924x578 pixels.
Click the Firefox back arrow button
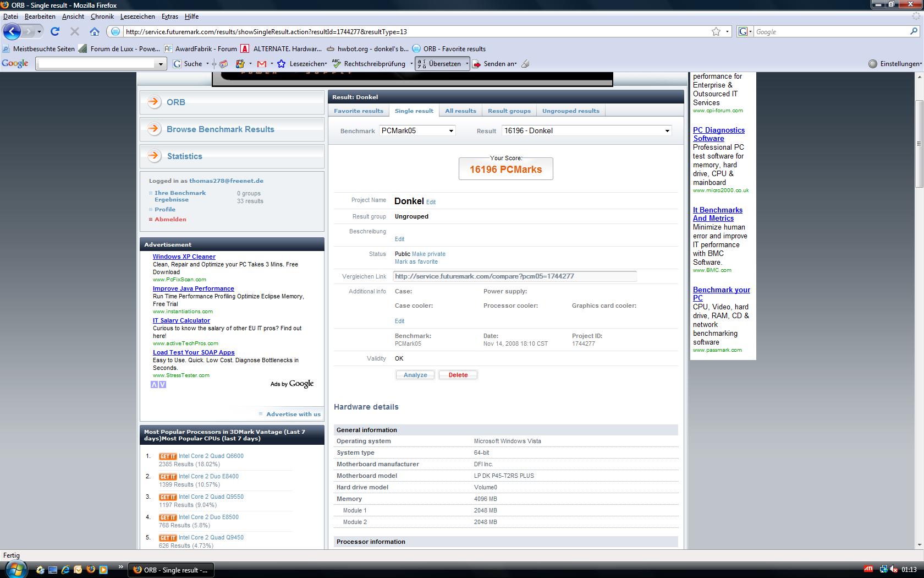12,31
